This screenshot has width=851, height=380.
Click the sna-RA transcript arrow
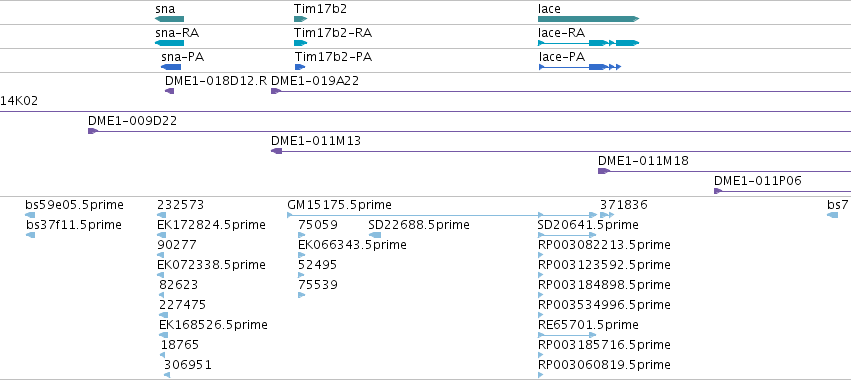tap(169, 43)
